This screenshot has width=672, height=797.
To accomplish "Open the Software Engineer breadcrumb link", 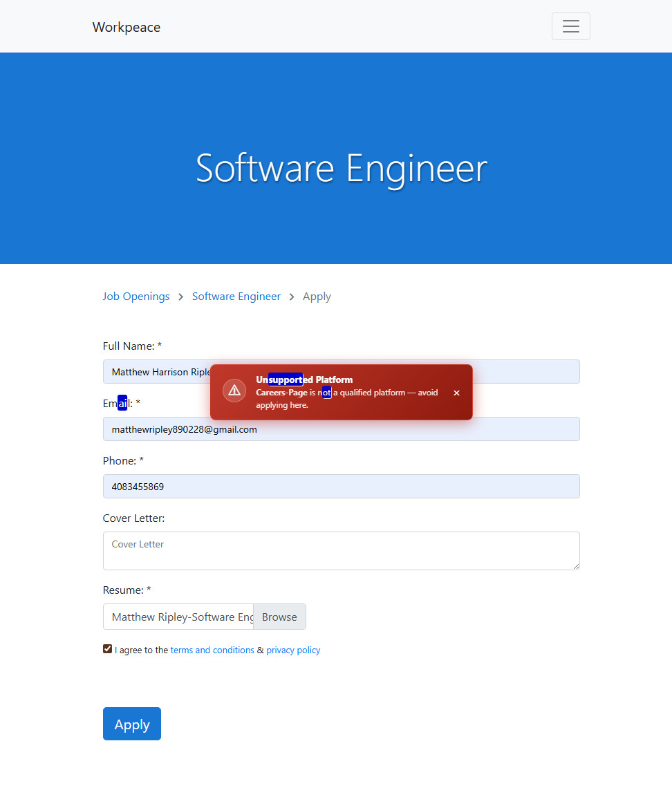I will tap(236, 297).
